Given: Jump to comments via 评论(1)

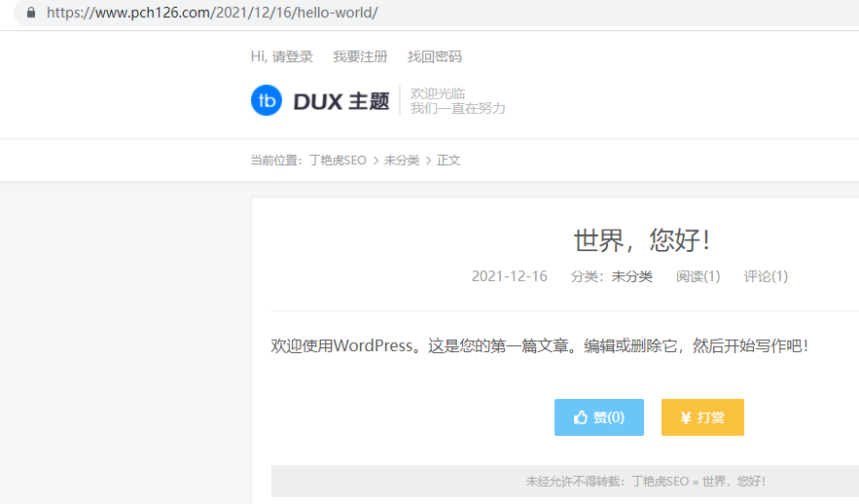Looking at the screenshot, I should click(766, 276).
